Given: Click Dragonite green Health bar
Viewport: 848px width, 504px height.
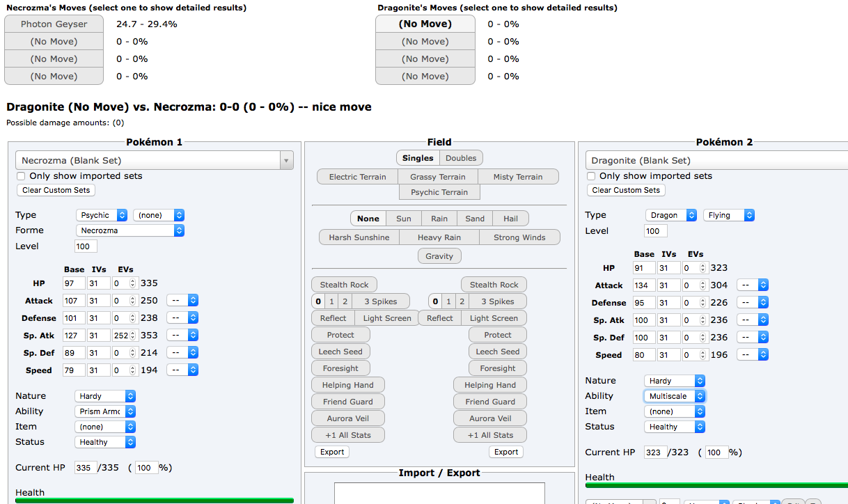Looking at the screenshot, I should point(716,485).
